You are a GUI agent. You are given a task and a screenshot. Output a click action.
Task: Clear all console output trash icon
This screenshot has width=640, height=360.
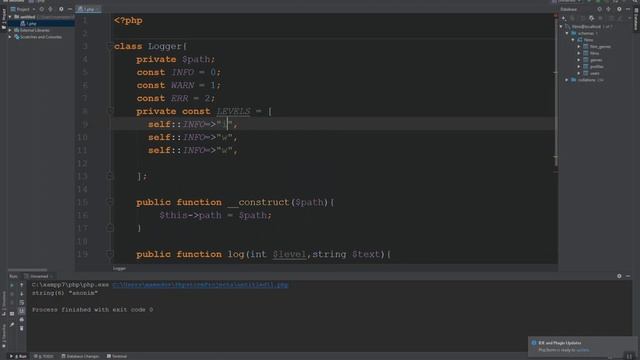22,328
